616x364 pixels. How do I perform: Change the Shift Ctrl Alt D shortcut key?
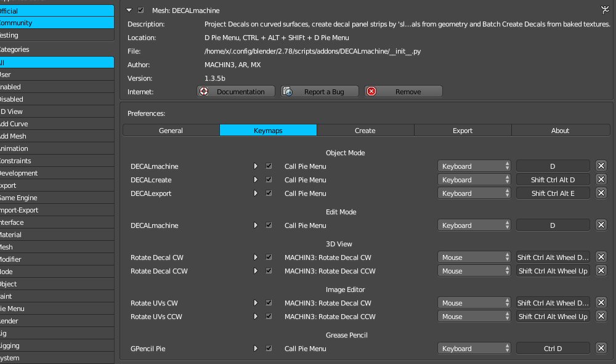(x=553, y=179)
